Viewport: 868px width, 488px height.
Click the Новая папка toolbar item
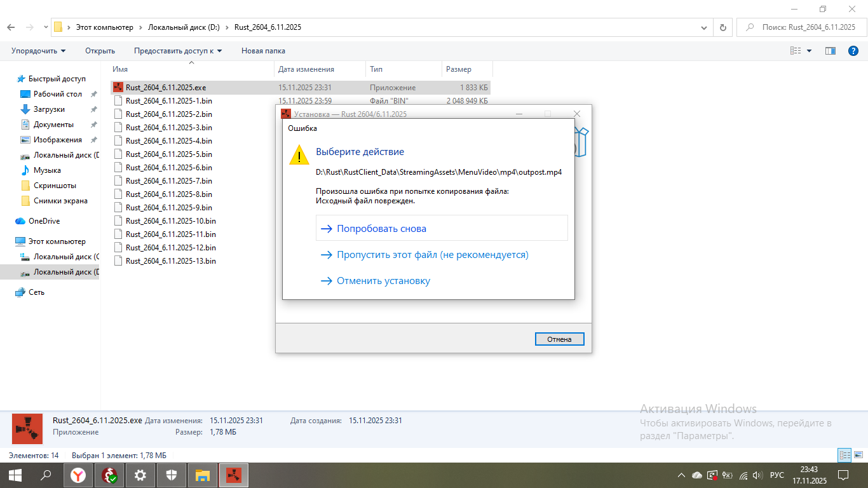[x=263, y=51]
